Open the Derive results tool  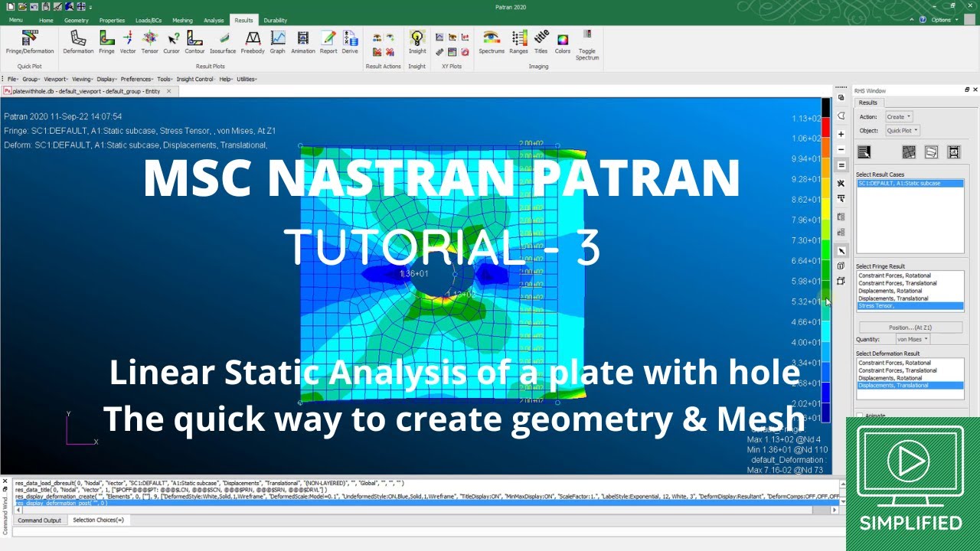pyautogui.click(x=350, y=43)
